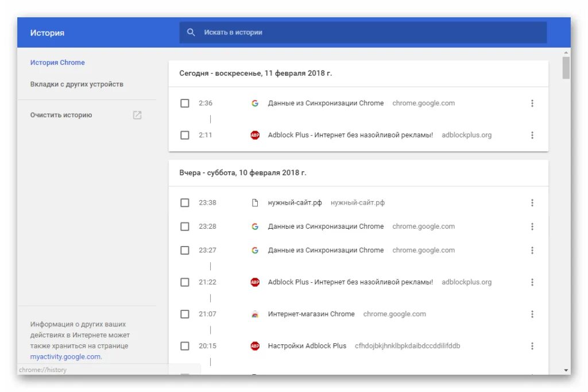Select the checkbox next to 23:38 нужный-сайт.рф
The image size is (588, 392).
pyautogui.click(x=185, y=203)
